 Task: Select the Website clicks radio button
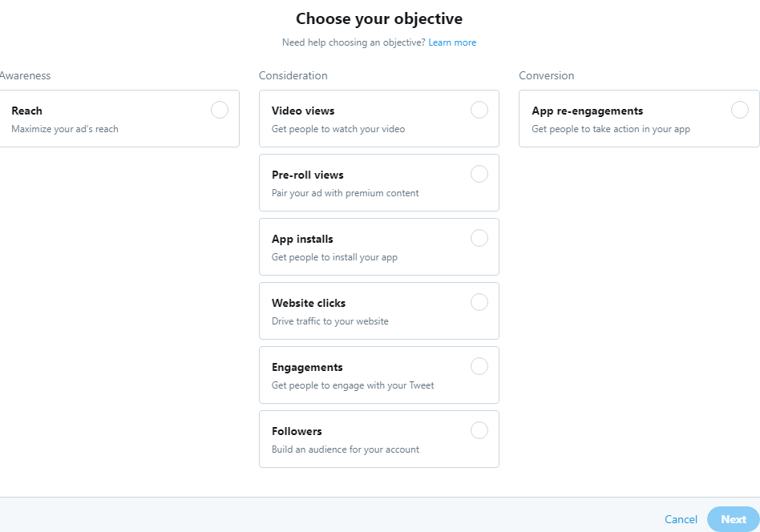479,302
